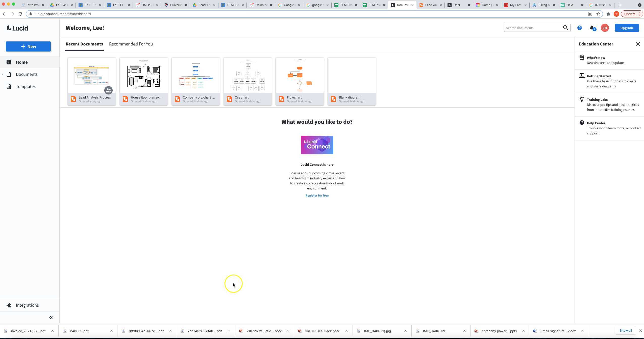Click the collaborator icon on Lead Analysis Process
644x339 pixels.
tap(109, 90)
